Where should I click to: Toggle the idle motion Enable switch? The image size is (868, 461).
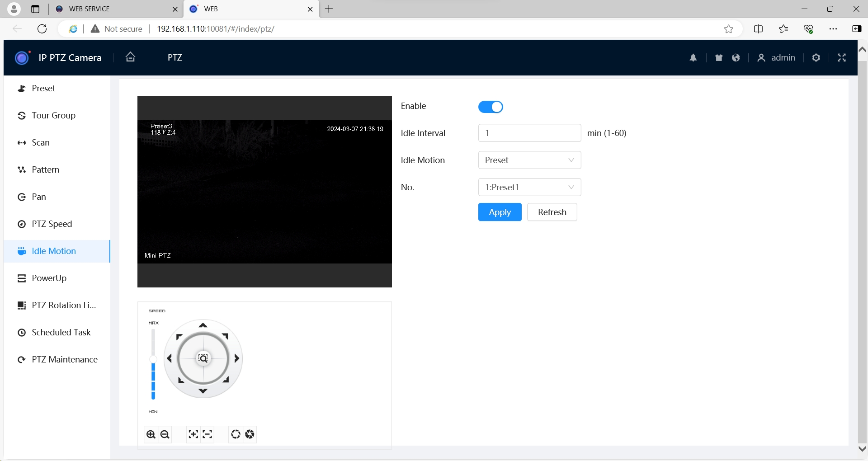coord(491,107)
